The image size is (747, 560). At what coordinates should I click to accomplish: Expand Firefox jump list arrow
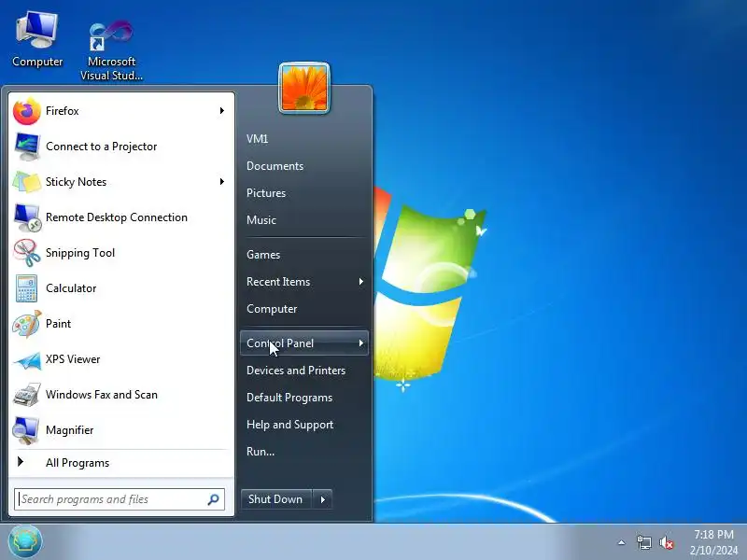click(x=222, y=111)
